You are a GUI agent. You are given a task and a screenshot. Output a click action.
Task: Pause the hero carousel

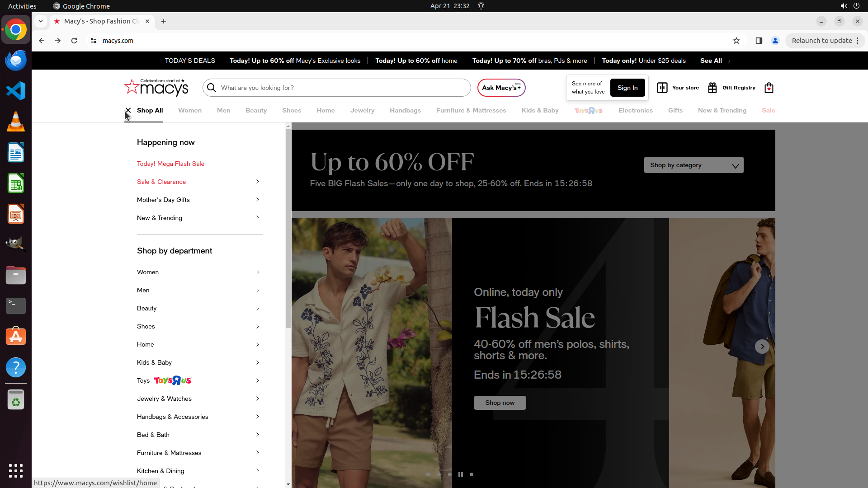(x=460, y=474)
